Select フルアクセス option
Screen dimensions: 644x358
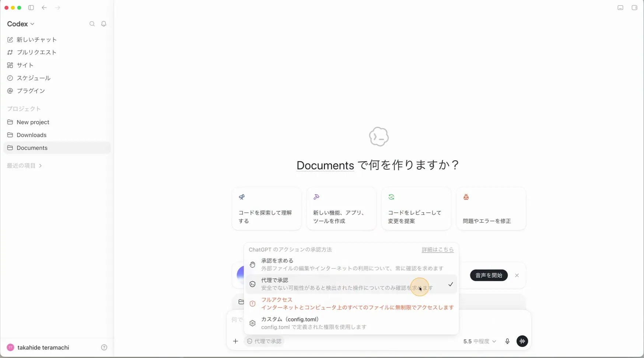click(x=351, y=303)
